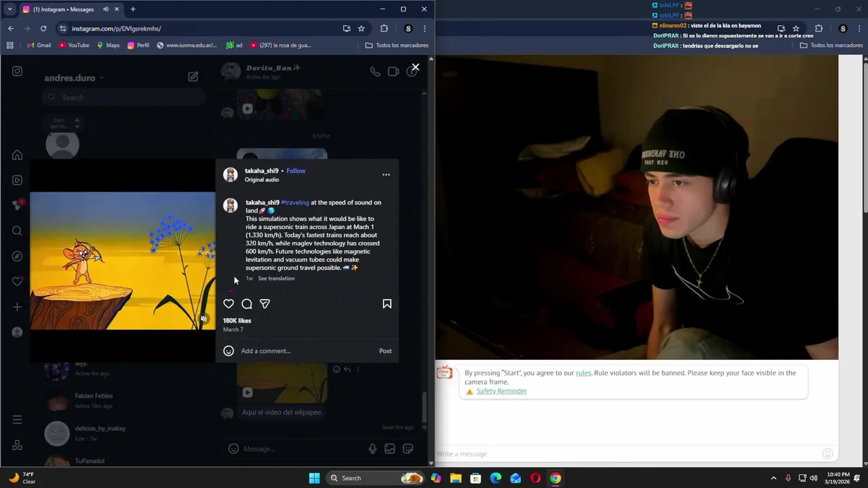Open the Windows Start menu

point(314,478)
